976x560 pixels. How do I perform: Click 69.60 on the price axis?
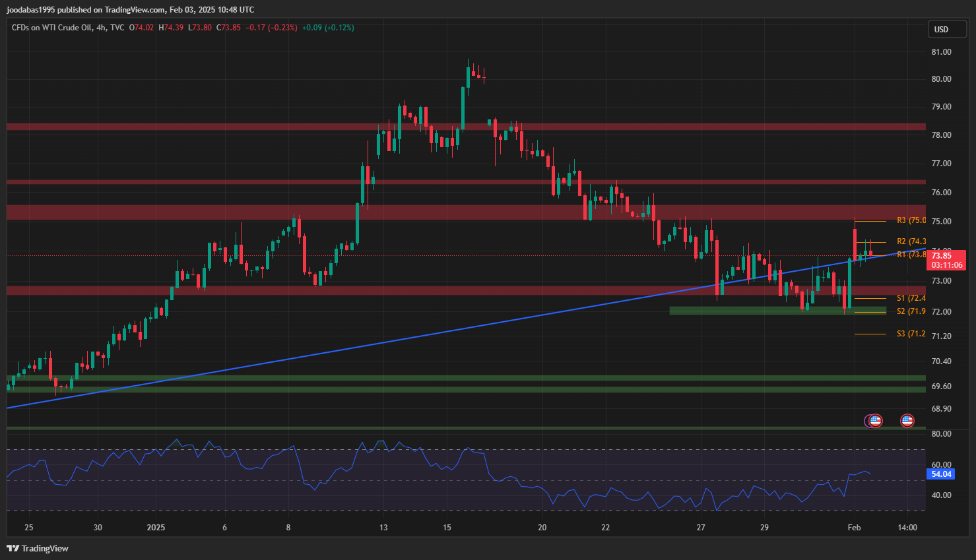click(x=941, y=387)
